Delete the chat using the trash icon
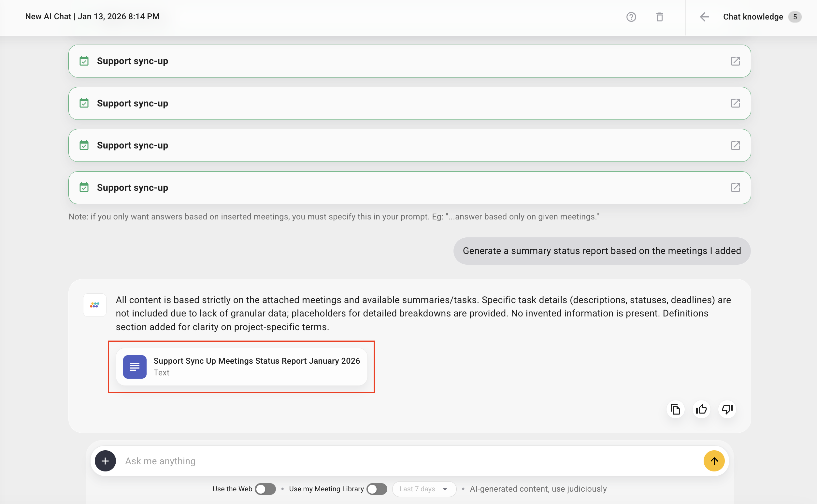Image resolution: width=817 pixels, height=504 pixels. [x=660, y=17]
